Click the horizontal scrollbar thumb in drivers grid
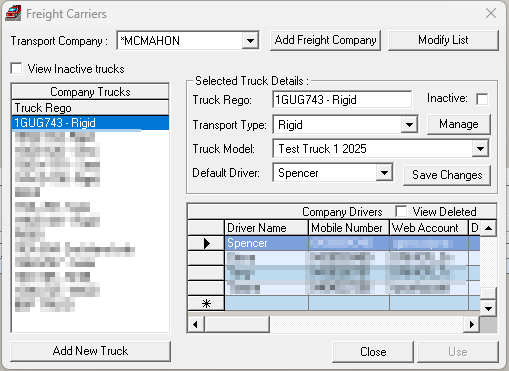The image size is (509, 371). [237, 324]
